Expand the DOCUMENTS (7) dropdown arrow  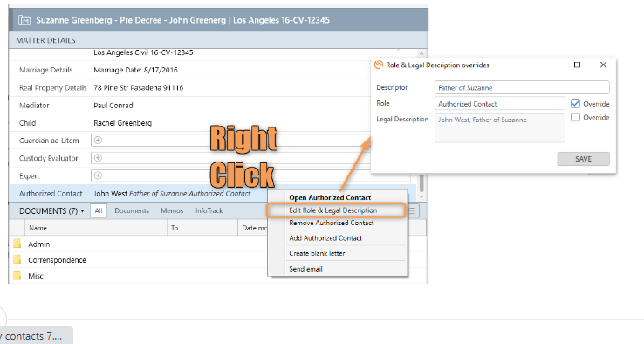coord(83,210)
